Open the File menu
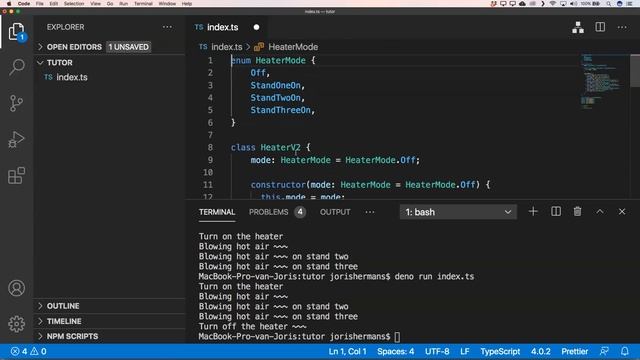This screenshot has width=640, height=360. pyautogui.click(x=40, y=4)
